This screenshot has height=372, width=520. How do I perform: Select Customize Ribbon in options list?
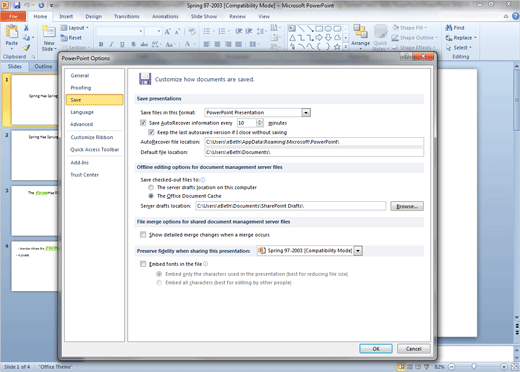pos(92,137)
